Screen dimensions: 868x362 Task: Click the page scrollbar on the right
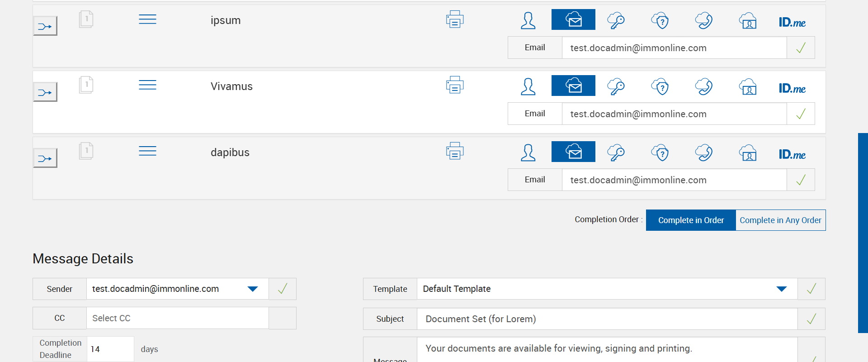point(863,233)
